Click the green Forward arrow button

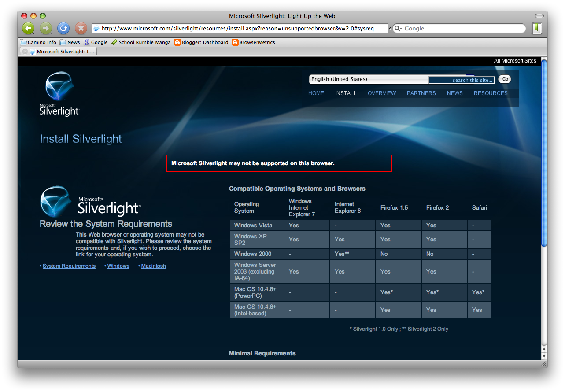(x=46, y=29)
